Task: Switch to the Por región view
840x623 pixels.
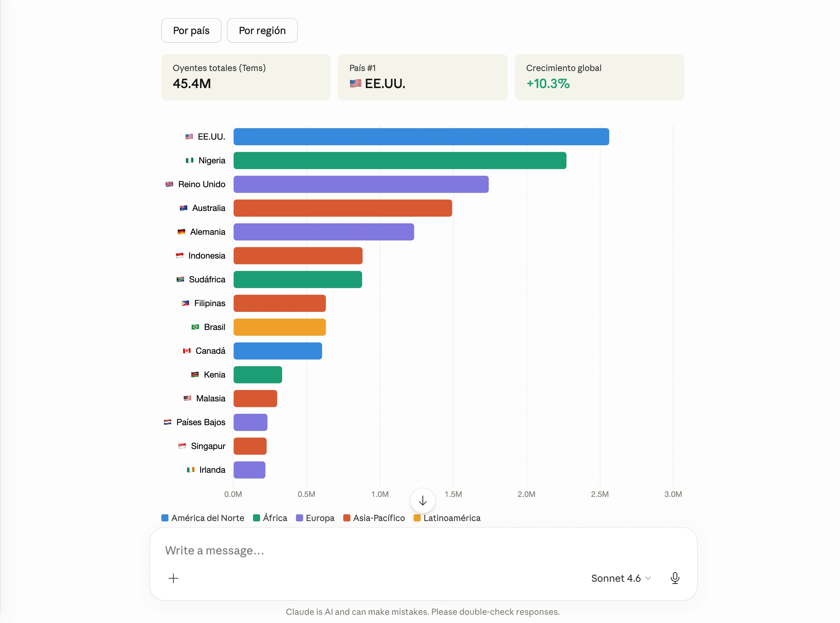Action: click(262, 31)
